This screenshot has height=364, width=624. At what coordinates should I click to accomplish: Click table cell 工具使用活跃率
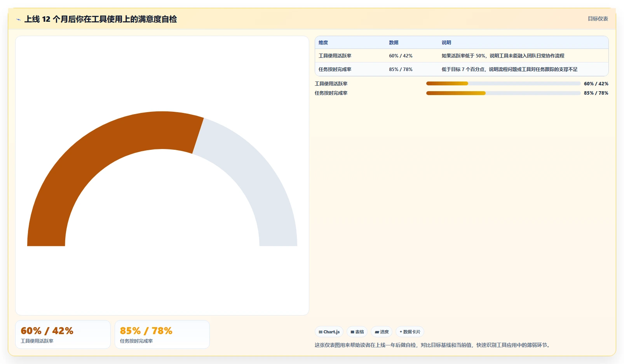(335, 56)
